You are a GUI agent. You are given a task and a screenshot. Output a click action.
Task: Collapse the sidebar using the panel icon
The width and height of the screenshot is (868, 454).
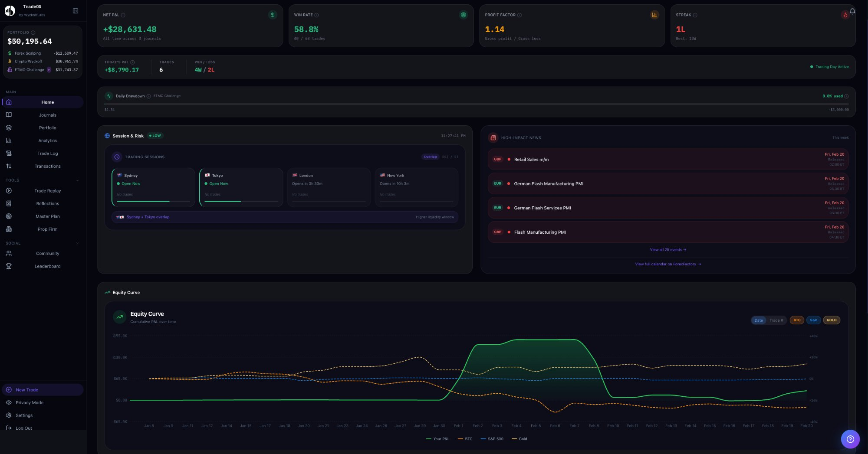pyautogui.click(x=75, y=11)
